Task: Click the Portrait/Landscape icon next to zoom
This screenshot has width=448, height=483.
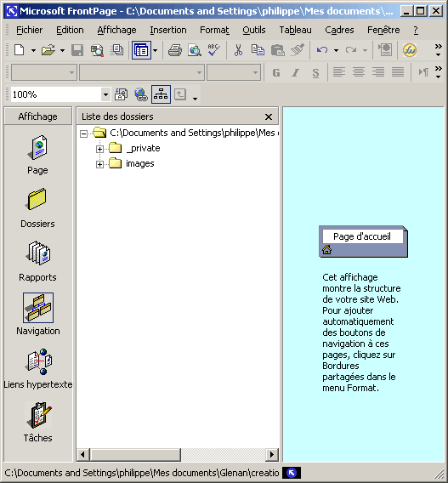Action: pos(121,94)
